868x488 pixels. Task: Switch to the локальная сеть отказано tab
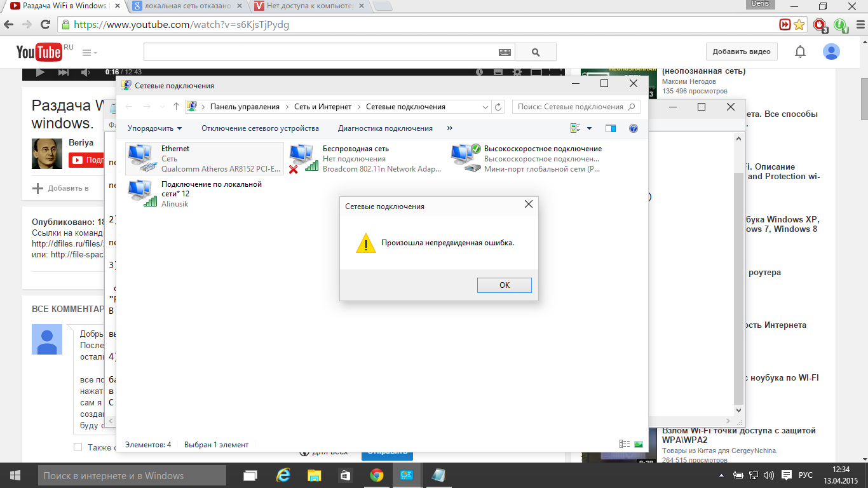[186, 6]
